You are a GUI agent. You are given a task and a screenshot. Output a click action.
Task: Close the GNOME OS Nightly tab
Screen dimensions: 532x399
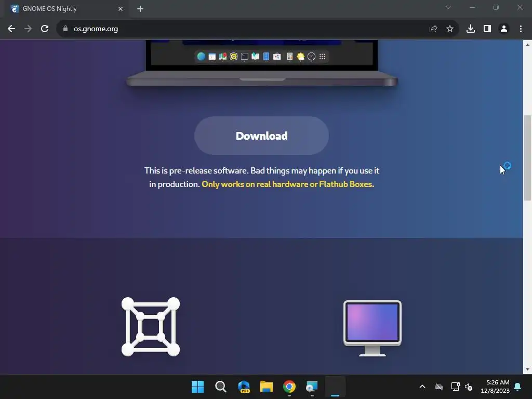point(121,9)
